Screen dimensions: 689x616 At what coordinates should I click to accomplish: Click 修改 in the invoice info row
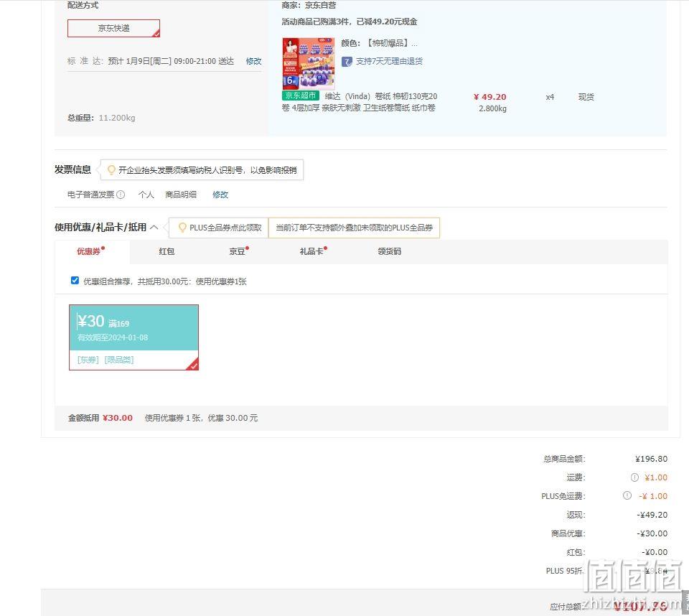coord(220,195)
